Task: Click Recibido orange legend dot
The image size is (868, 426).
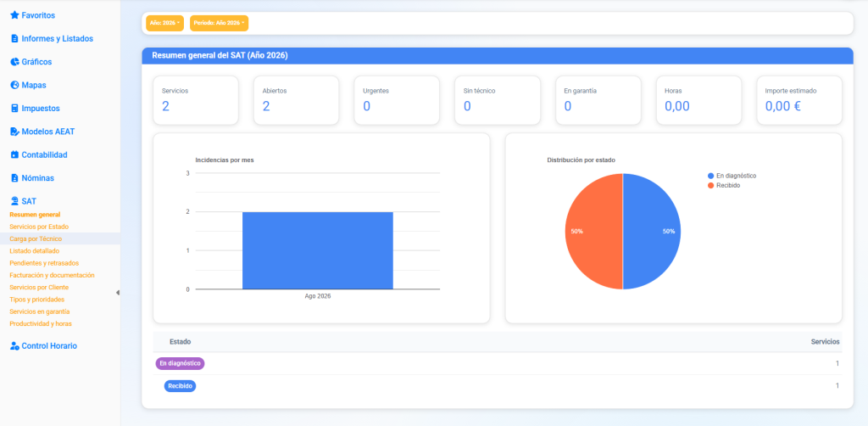Action: coord(711,186)
